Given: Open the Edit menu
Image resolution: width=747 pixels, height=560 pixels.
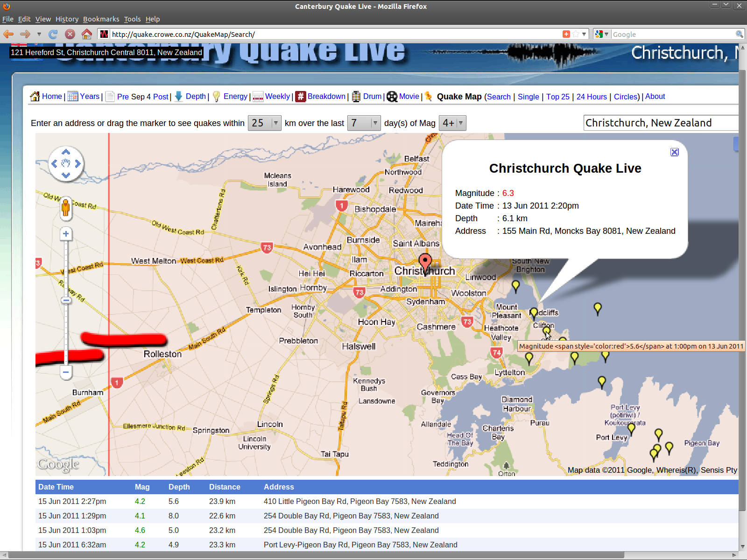Looking at the screenshot, I should tap(24, 19).
